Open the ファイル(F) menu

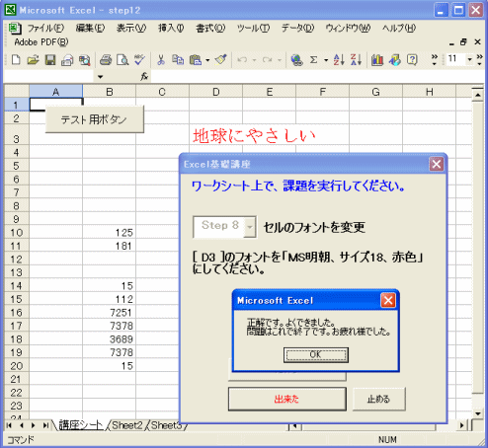(45, 29)
